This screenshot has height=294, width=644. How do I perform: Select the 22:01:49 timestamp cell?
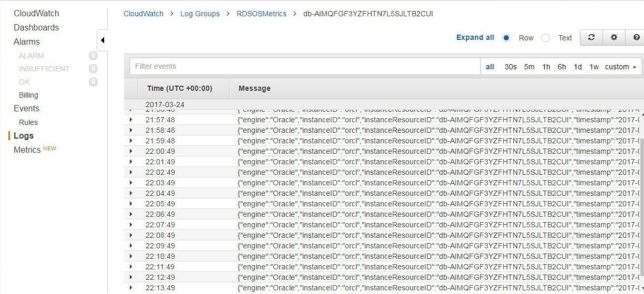pyautogui.click(x=160, y=162)
